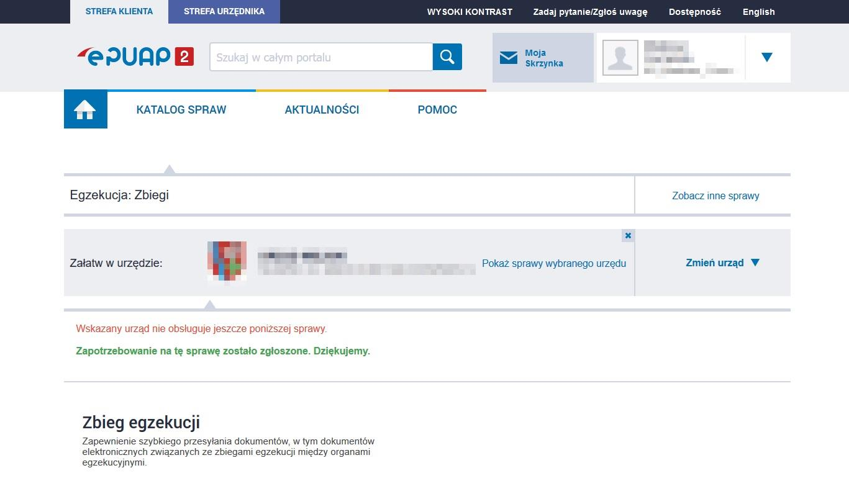Click the Zbieg egzekucji title
Viewport: 849px width, 504px height.
[141, 423]
